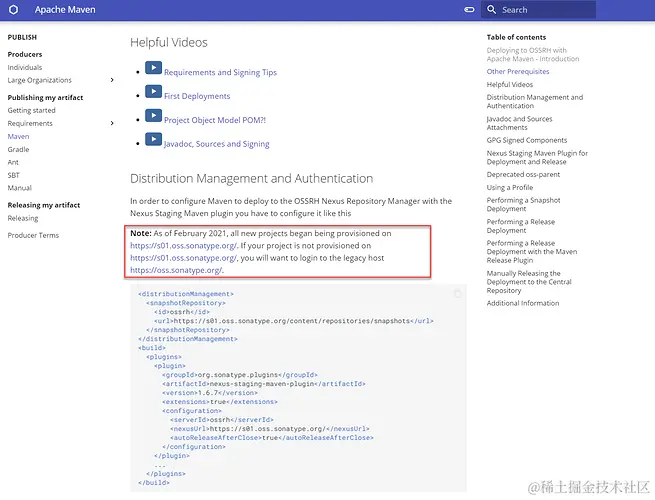Screen dimensions: 655x500
Task: Click the autoReleaseAfterClose code line
Action: [272, 437]
